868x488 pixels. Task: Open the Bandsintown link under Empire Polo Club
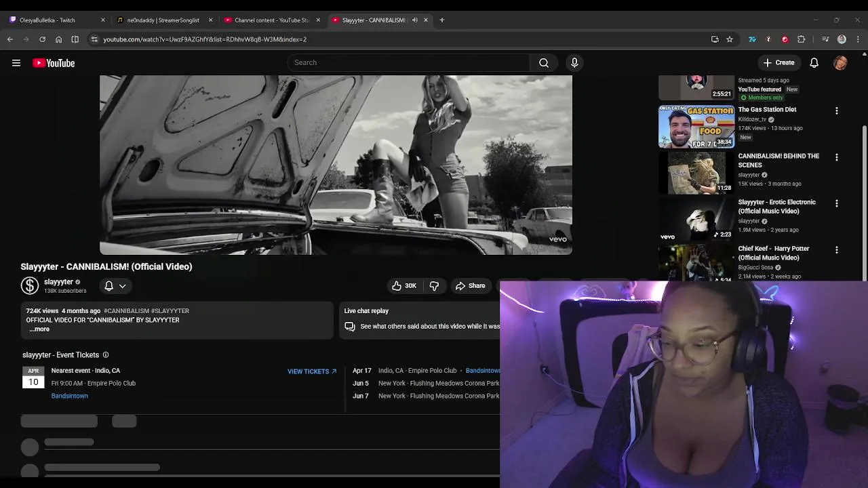pyautogui.click(x=69, y=396)
